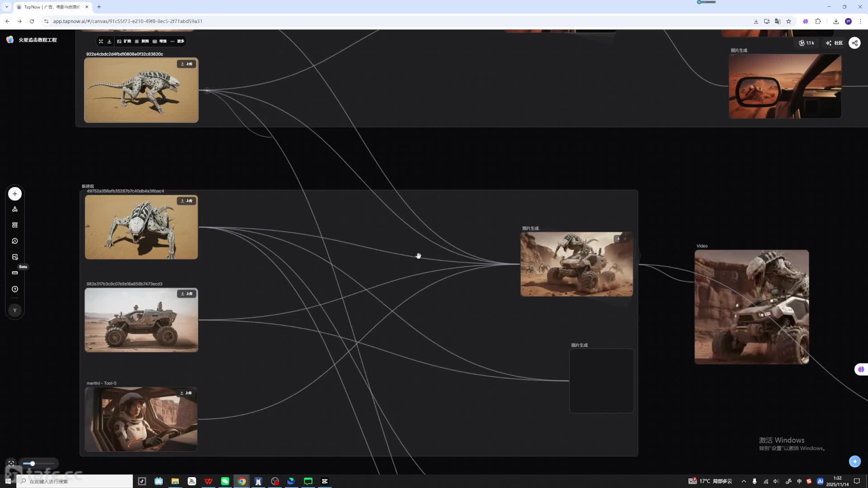Click the 上传 button on vehicle image

(187, 294)
